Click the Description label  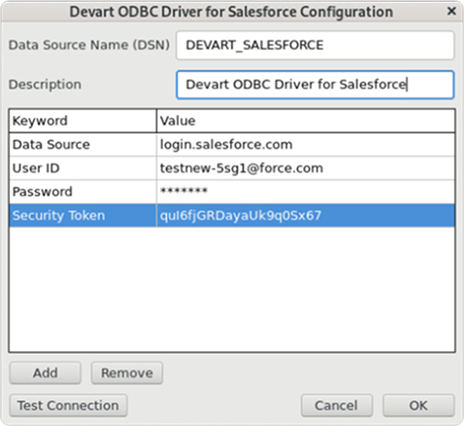[45, 84]
